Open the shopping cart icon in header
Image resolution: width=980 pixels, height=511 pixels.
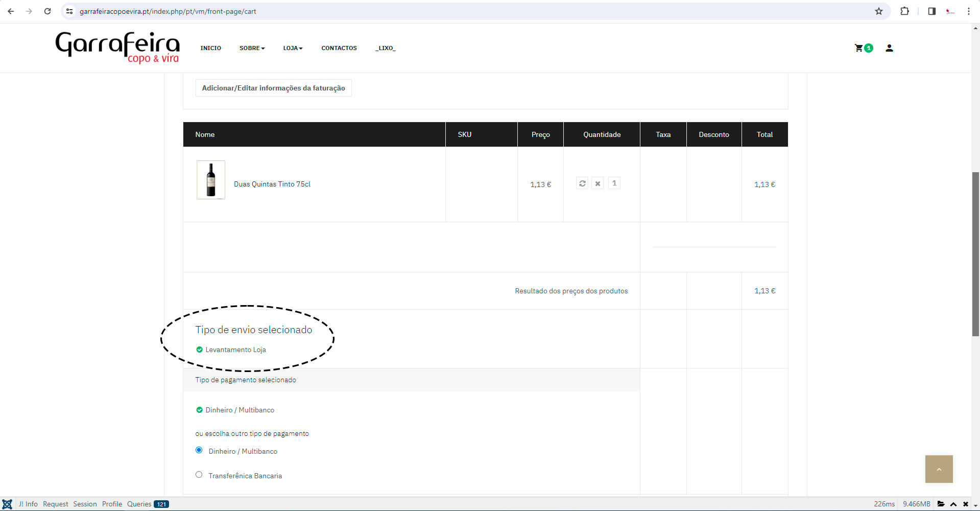[x=859, y=48]
